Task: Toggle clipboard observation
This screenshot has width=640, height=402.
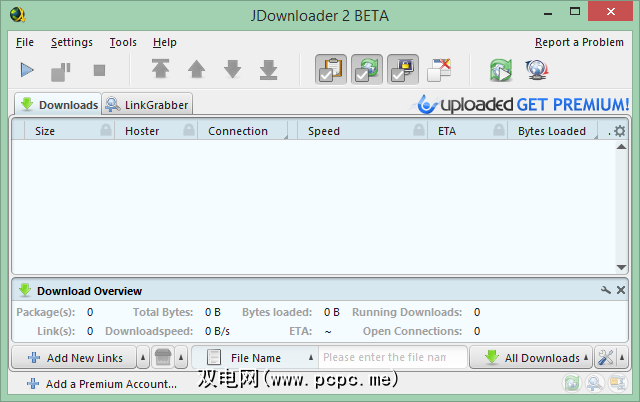Action: 331,69
